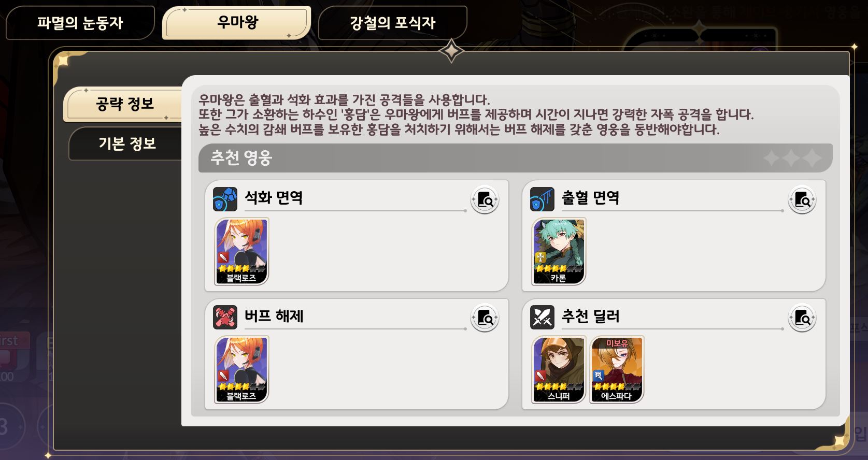
Task: Select unowned 에스파다 hero portrait
Action: [x=617, y=369]
